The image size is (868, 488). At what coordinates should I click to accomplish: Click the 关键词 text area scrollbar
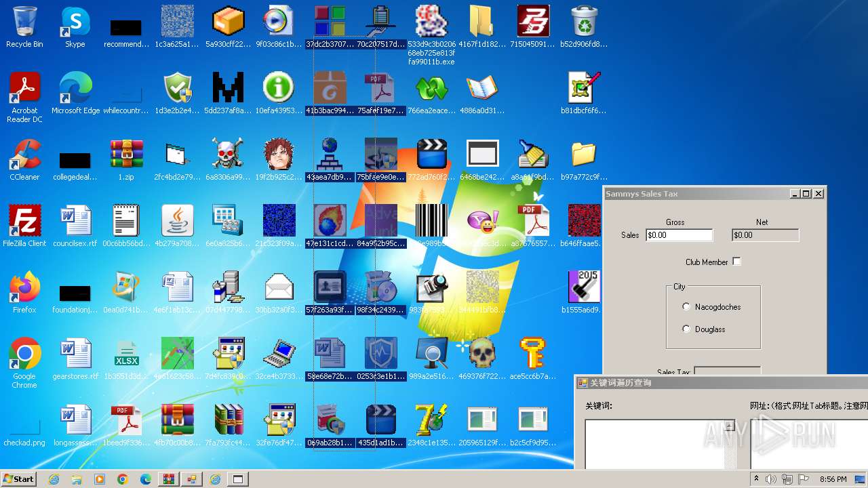[x=730, y=444]
